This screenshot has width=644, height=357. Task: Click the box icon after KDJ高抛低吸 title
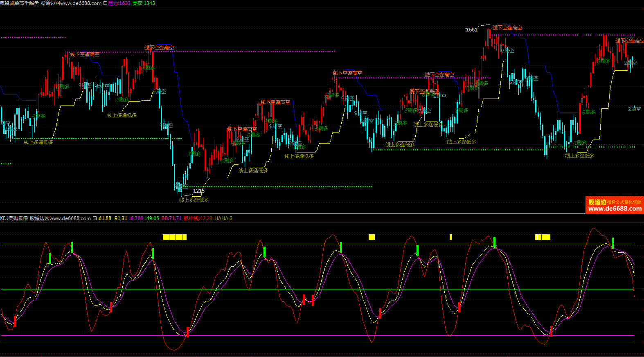pyautogui.click(x=95, y=218)
